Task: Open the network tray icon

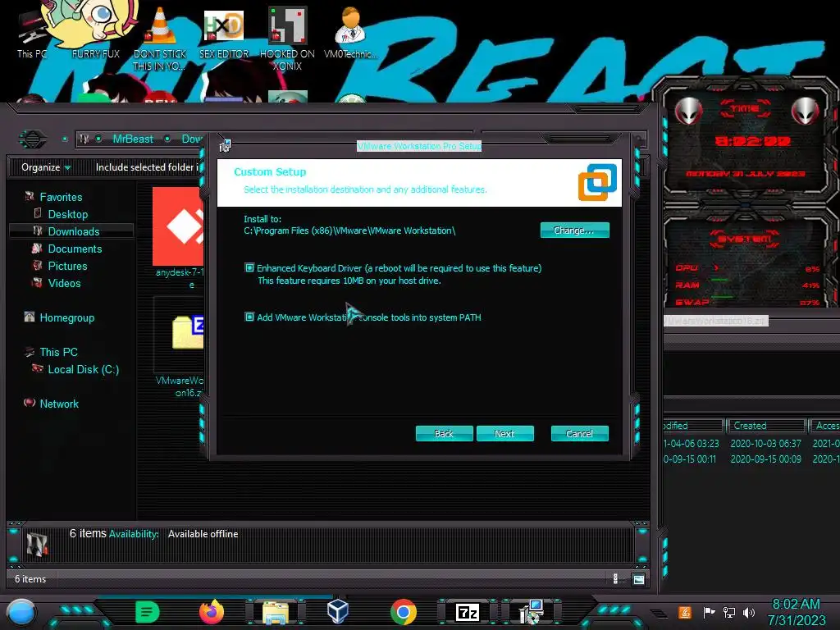Action: [x=729, y=612]
